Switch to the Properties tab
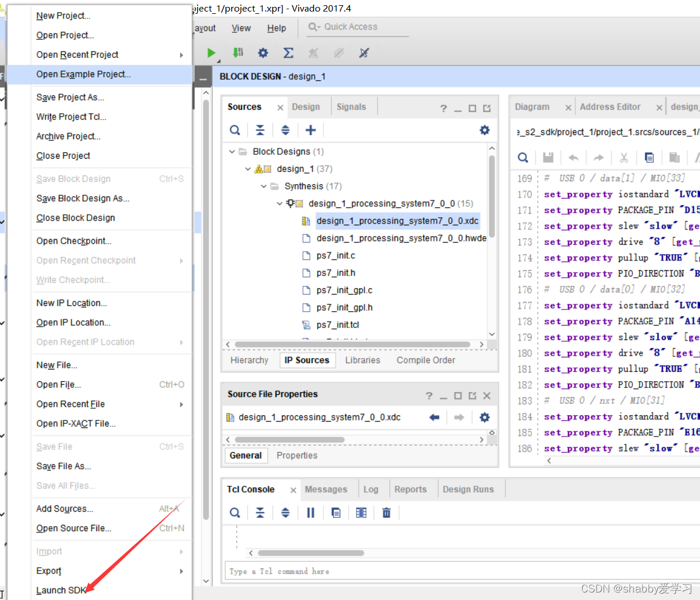The width and height of the screenshot is (700, 600). click(297, 456)
